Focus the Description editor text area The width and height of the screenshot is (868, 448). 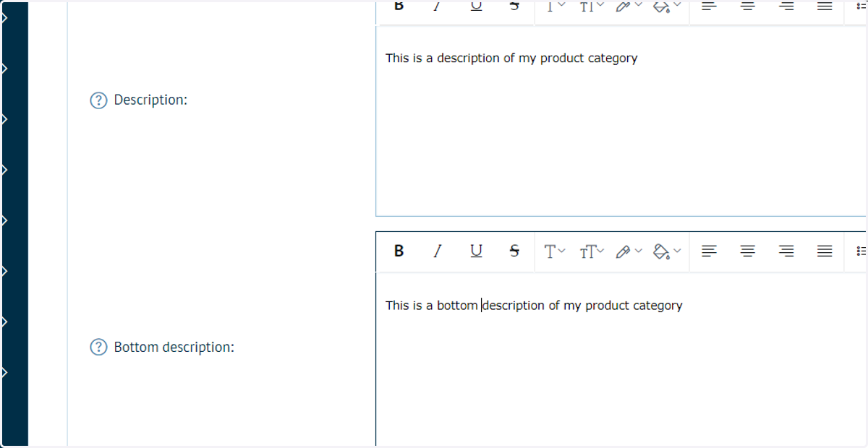[621, 121]
